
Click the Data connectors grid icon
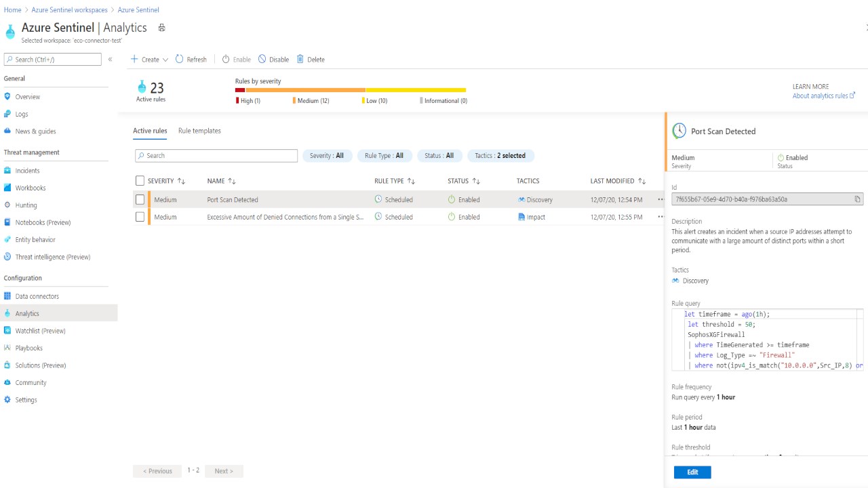pos(7,296)
